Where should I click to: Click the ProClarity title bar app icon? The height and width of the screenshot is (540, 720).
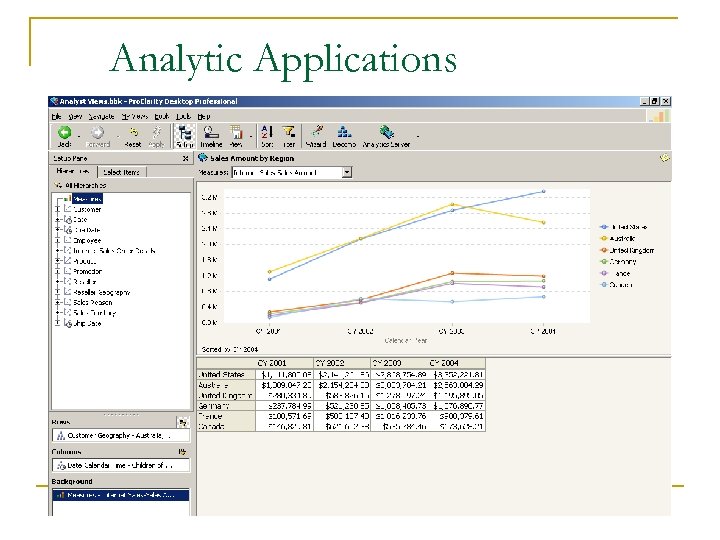pos(54,101)
